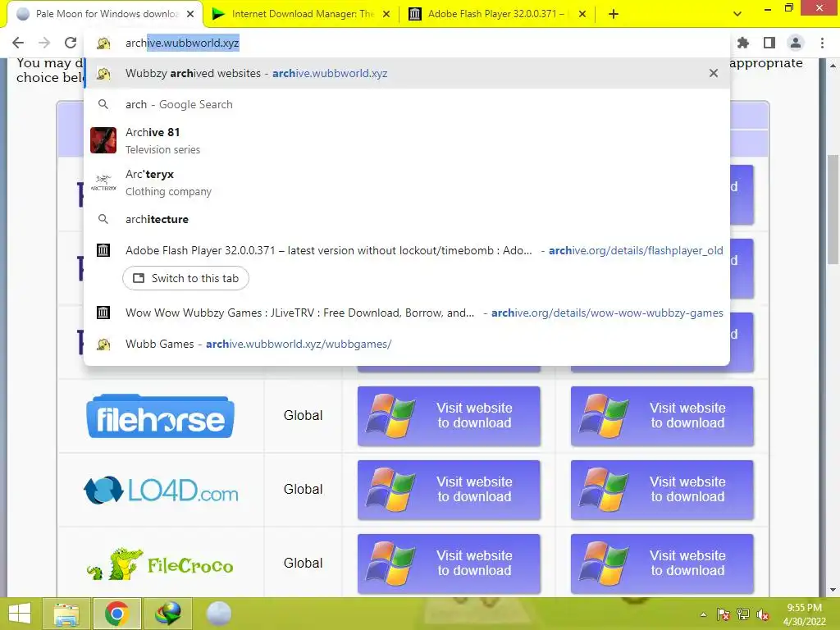Click second Visit website button in LO4D row
Viewport: 840px width, 630px height.
662,490
